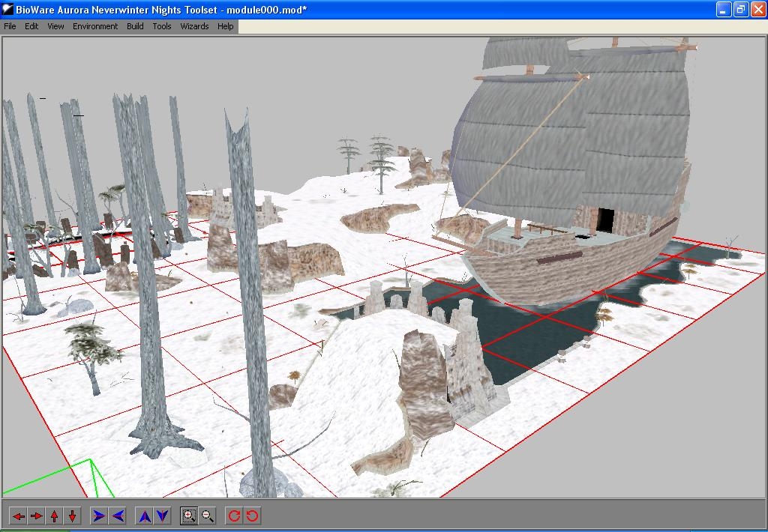
Task: Open the File menu
Action: 10,26
